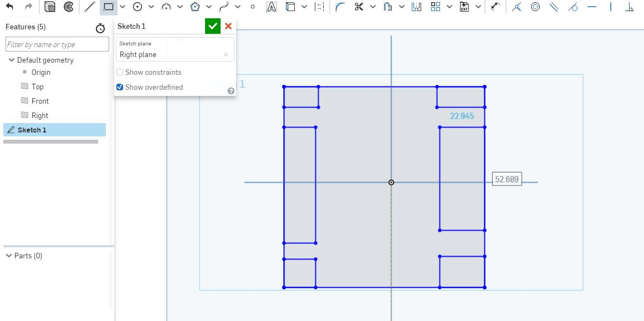The width and height of the screenshot is (644, 321).
Task: Select the Mirror sketch tool
Action: click(x=416, y=7)
